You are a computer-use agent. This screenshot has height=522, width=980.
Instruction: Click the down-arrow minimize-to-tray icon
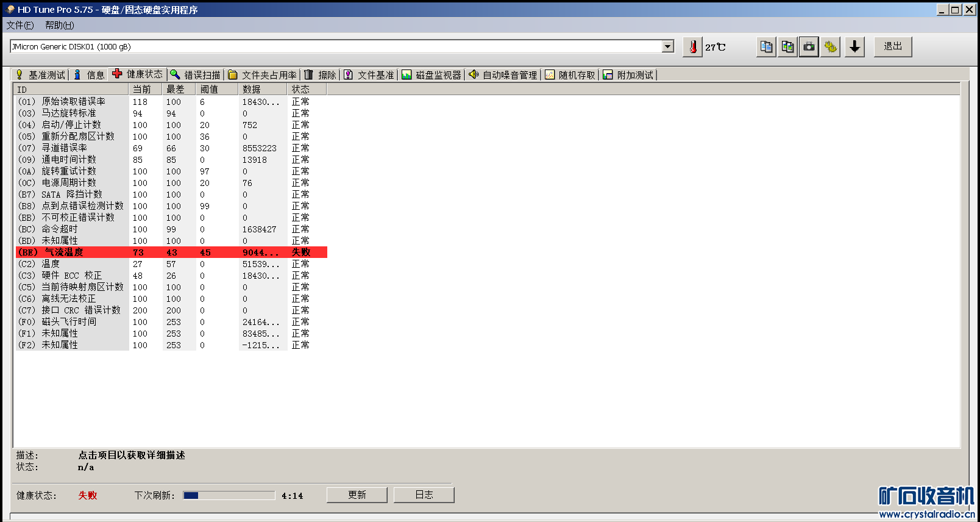(855, 47)
